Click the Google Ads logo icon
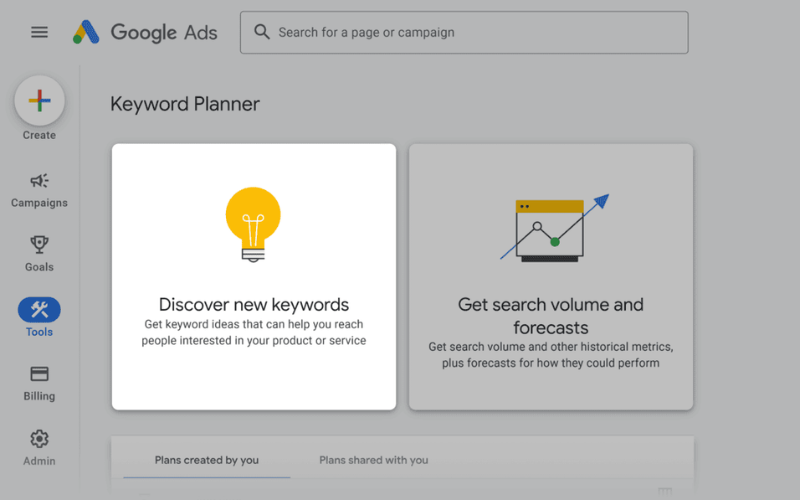This screenshot has height=500, width=800. point(86,32)
